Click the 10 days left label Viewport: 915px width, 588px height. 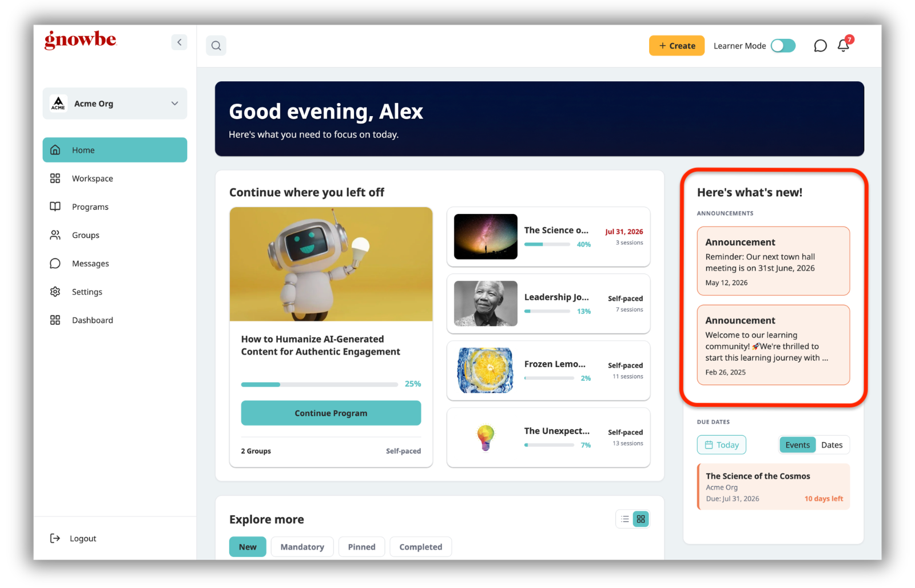[x=823, y=499]
